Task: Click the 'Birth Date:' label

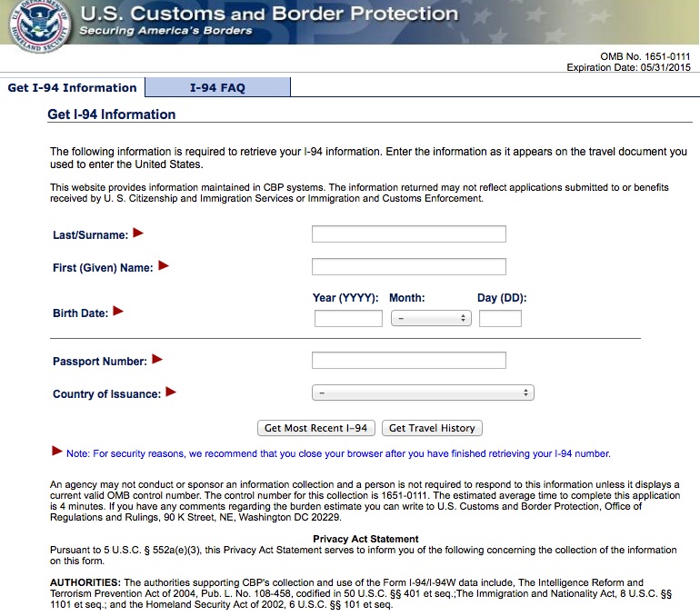Action: click(80, 313)
